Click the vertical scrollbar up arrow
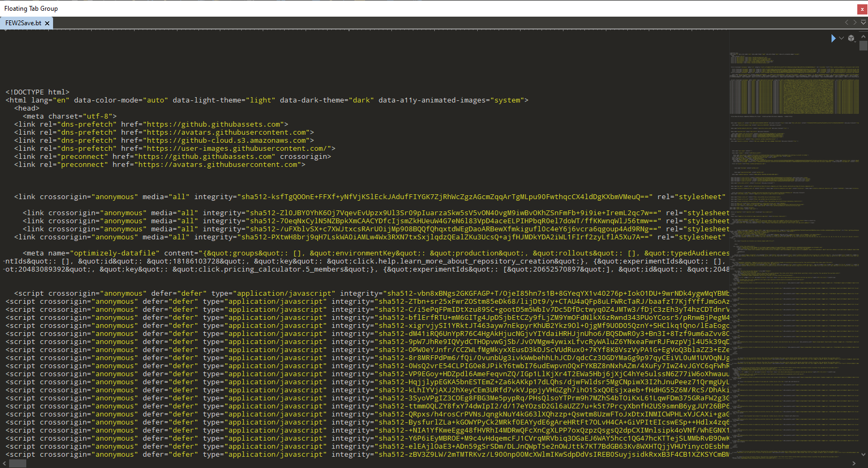868x468 pixels. point(863,36)
